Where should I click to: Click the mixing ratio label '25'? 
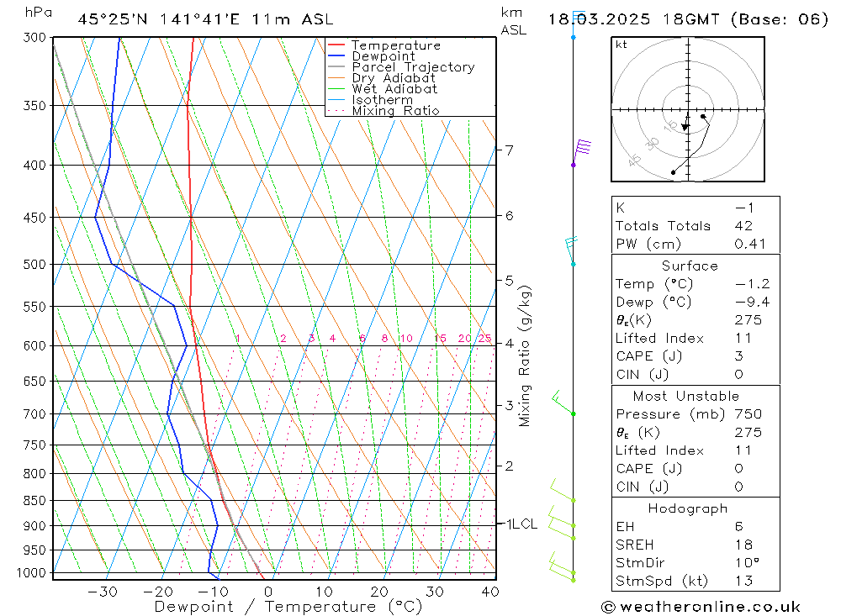[485, 339]
